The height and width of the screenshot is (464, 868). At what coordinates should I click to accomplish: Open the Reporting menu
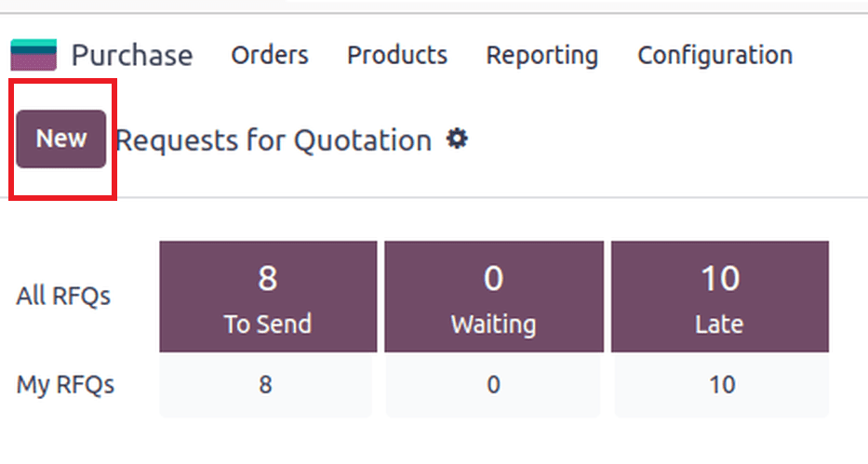542,55
